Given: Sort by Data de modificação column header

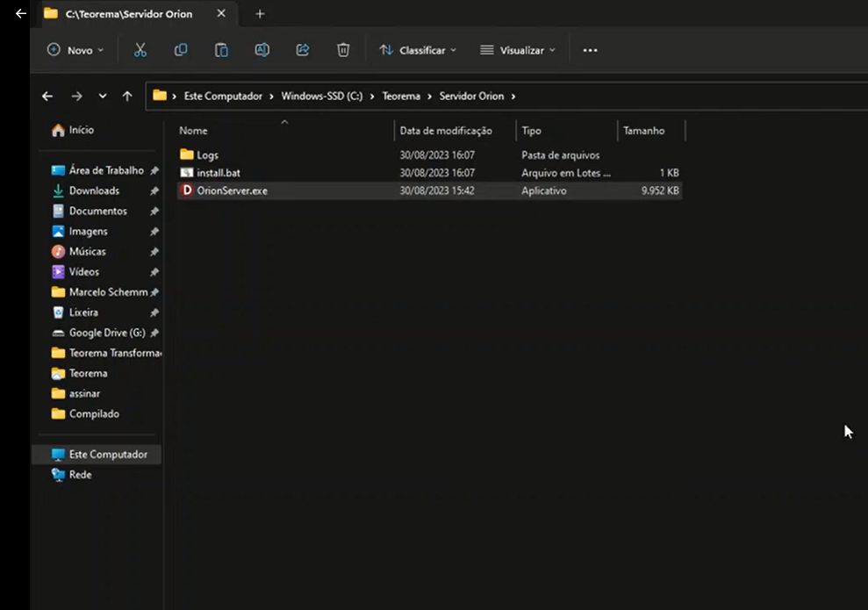Looking at the screenshot, I should [455, 131].
